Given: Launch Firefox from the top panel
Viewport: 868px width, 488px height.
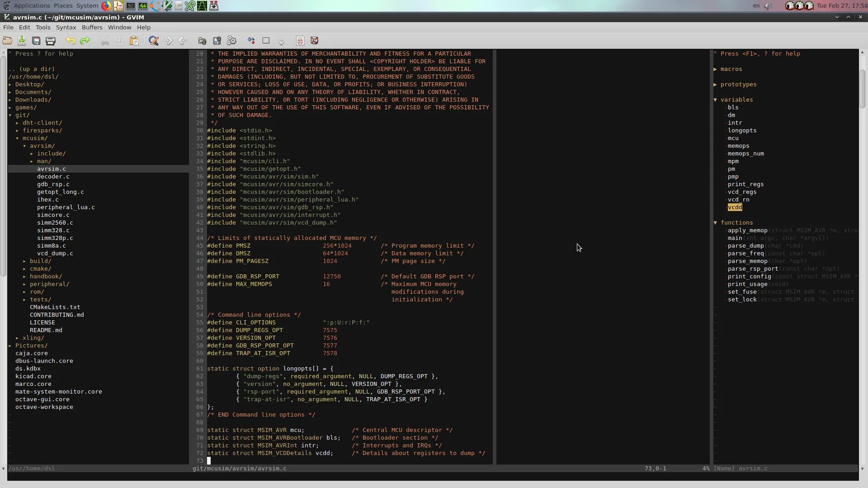Looking at the screenshot, I should pyautogui.click(x=106, y=6).
